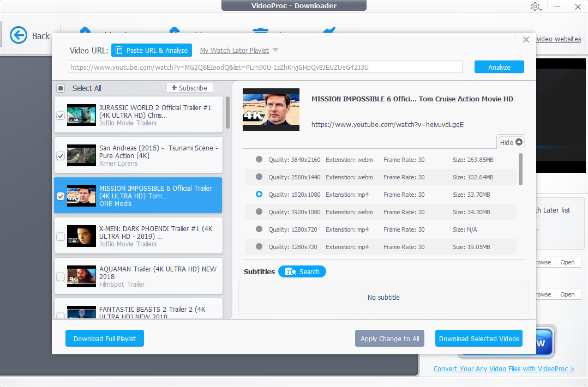This screenshot has width=588, height=387.
Task: Click the Subscribe button
Action: [189, 88]
